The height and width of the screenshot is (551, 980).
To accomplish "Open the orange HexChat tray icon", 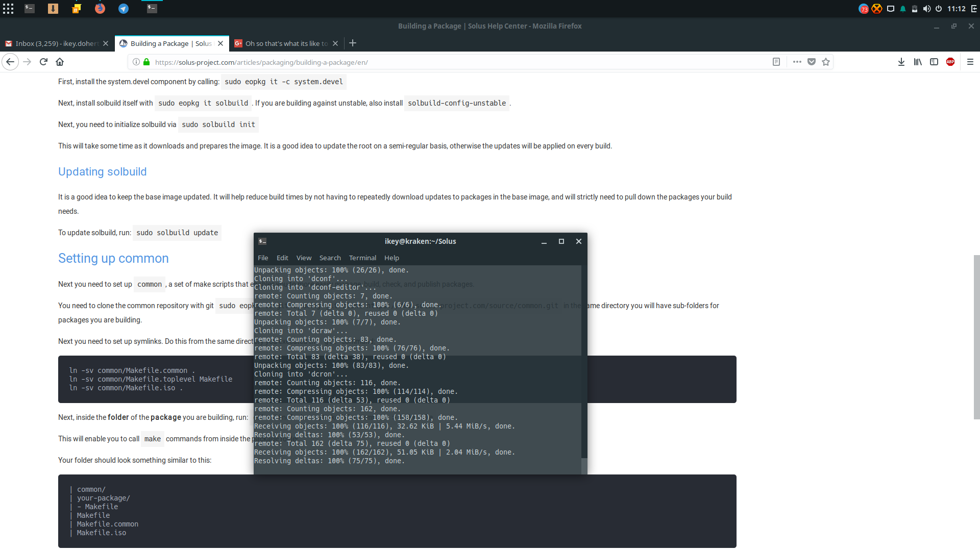I will coord(877,9).
